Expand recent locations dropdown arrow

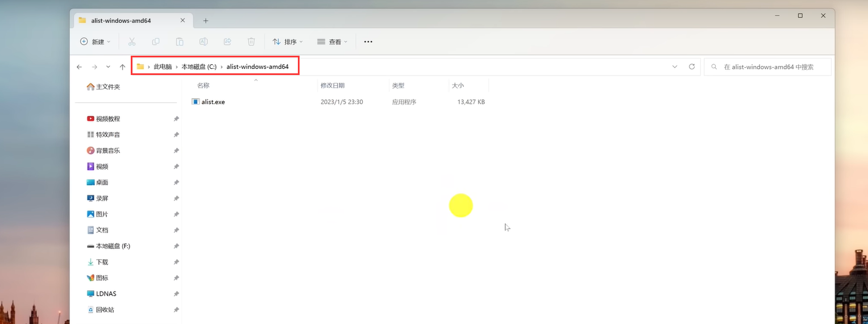pyautogui.click(x=108, y=67)
